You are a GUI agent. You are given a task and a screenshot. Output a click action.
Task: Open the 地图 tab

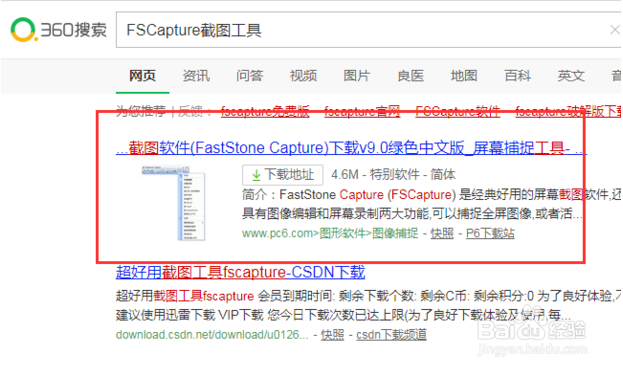click(464, 75)
